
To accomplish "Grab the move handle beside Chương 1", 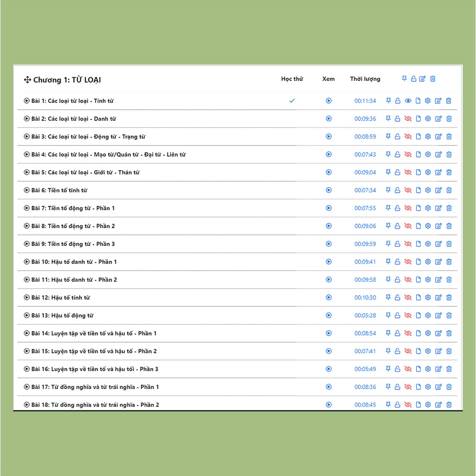I will coord(27,80).
